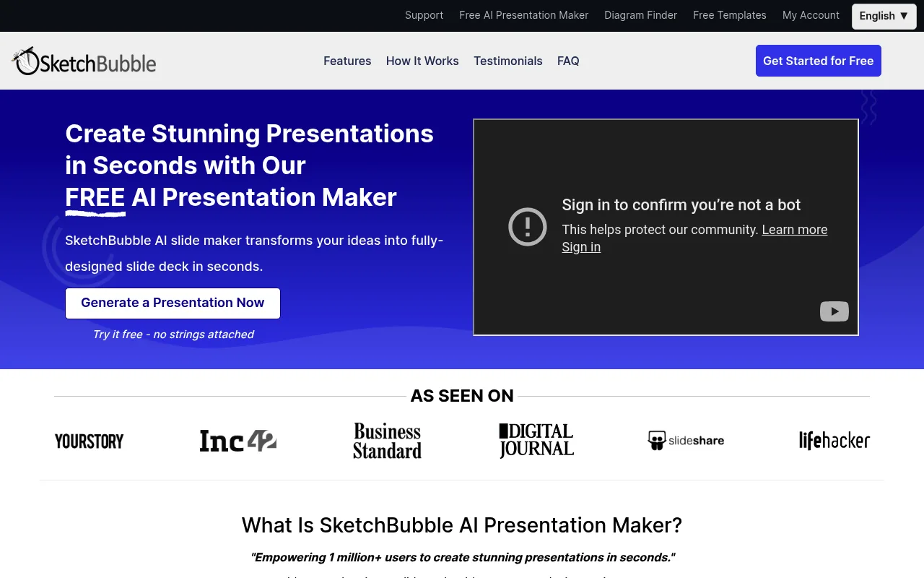Click the embedded video player area
The image size is (924, 578).
666,227
